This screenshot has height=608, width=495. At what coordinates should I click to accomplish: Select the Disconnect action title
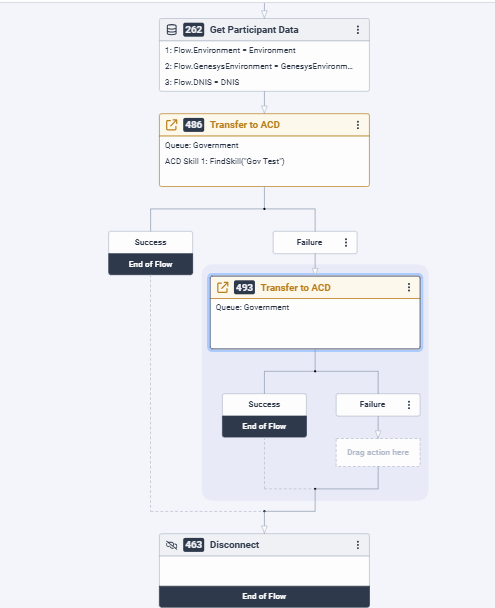235,545
